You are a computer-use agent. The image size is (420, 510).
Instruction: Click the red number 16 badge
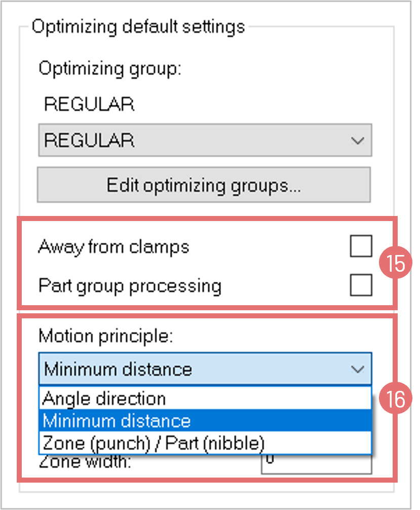point(396,399)
